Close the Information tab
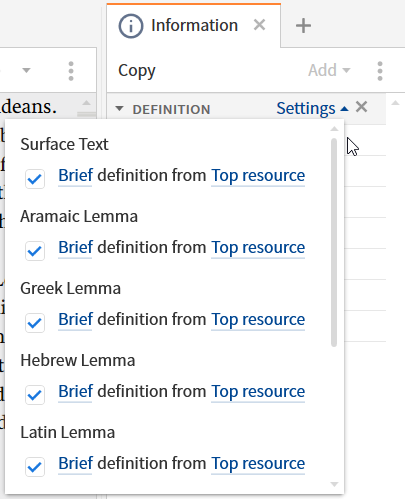Image resolution: width=405 pixels, height=499 pixels. (x=259, y=25)
